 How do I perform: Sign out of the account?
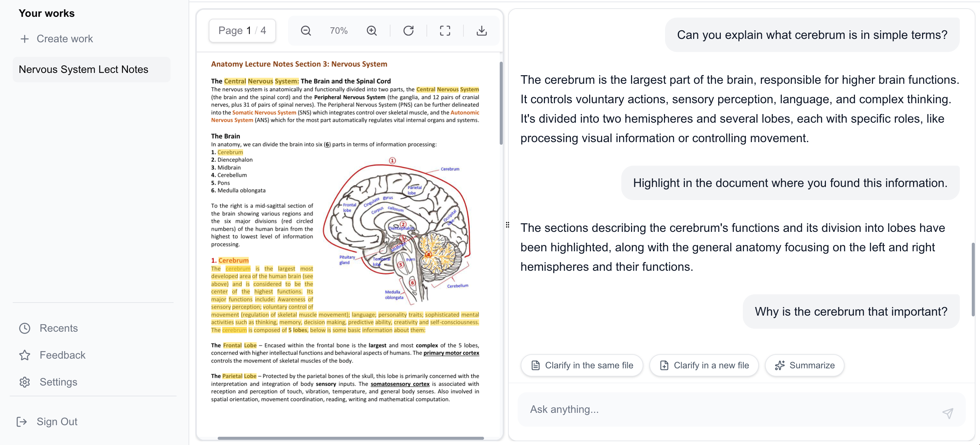[x=57, y=421]
